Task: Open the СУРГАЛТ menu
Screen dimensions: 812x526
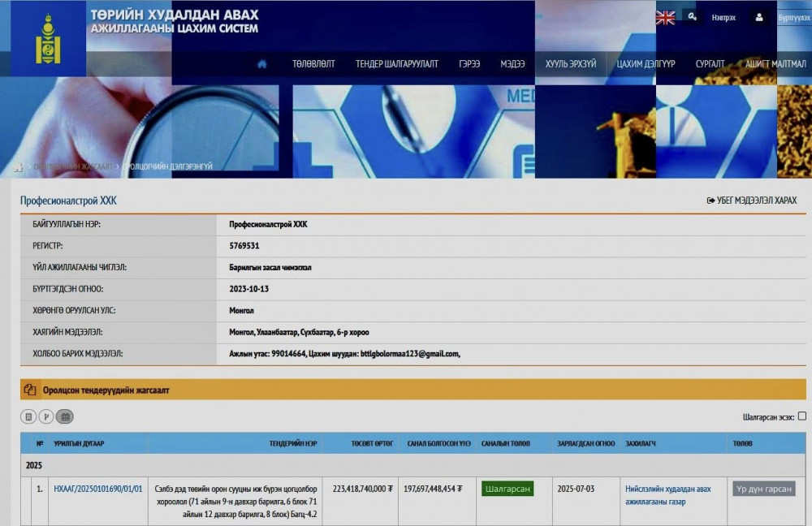Action: tap(710, 63)
